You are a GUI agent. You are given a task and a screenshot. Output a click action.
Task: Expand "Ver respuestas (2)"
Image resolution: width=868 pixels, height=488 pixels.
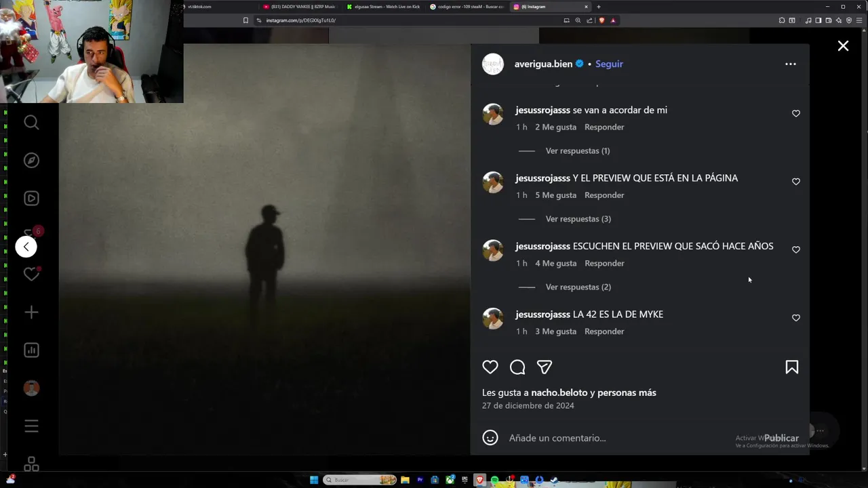(x=578, y=287)
